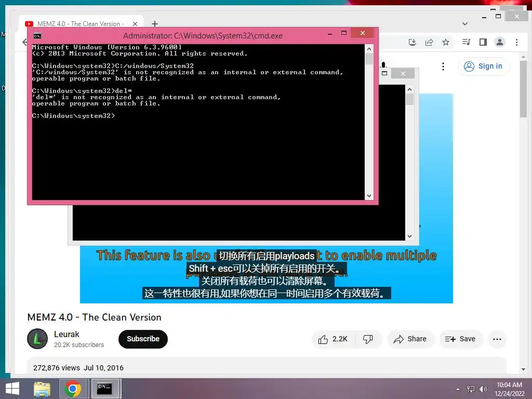This screenshot has height=399, width=532.
Task: Open the Leurak channel name link
Action: tap(66, 334)
